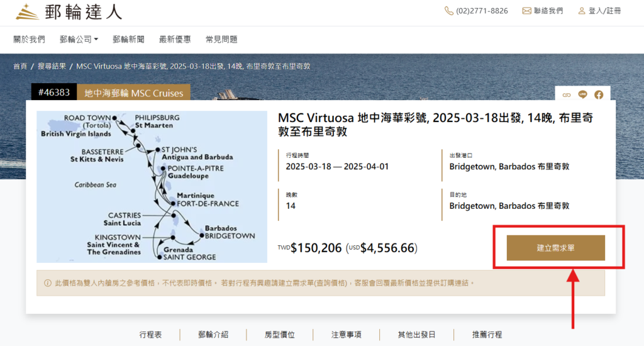Image resolution: width=644 pixels, height=346 pixels.
Task: Click the breadcrumb text MSC Virtuosa 地中海華彩號
Action: pyautogui.click(x=193, y=66)
